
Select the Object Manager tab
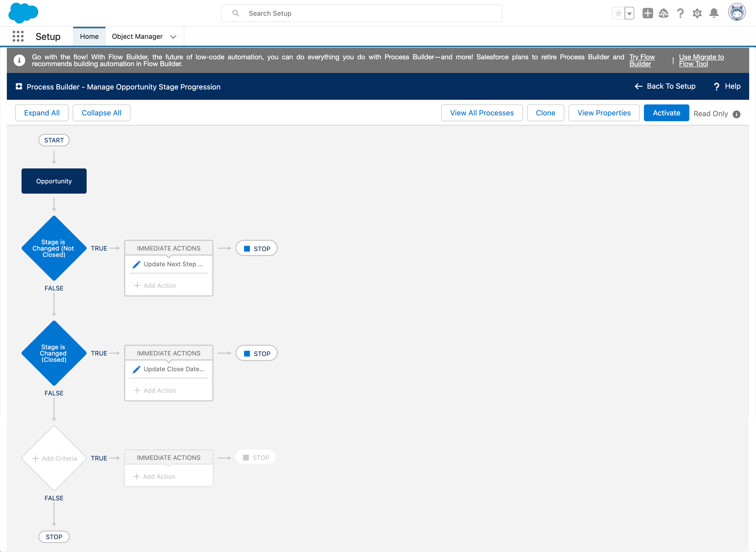(137, 36)
